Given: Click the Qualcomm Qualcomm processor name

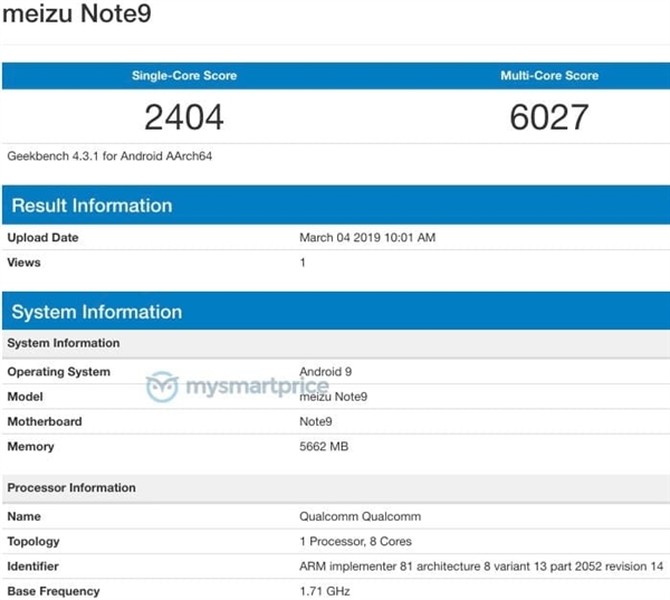Looking at the screenshot, I should pos(360,517).
